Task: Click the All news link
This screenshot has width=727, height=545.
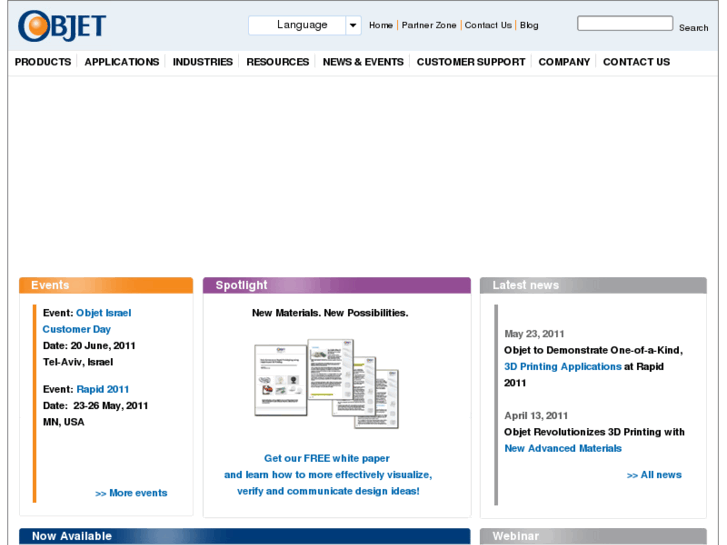Action: (654, 475)
